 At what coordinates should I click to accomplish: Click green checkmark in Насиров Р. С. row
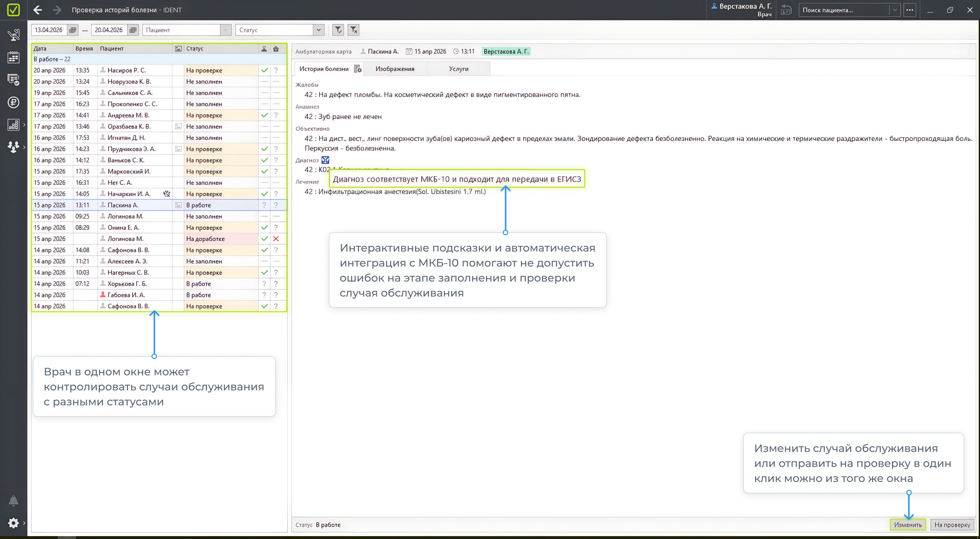pyautogui.click(x=264, y=70)
